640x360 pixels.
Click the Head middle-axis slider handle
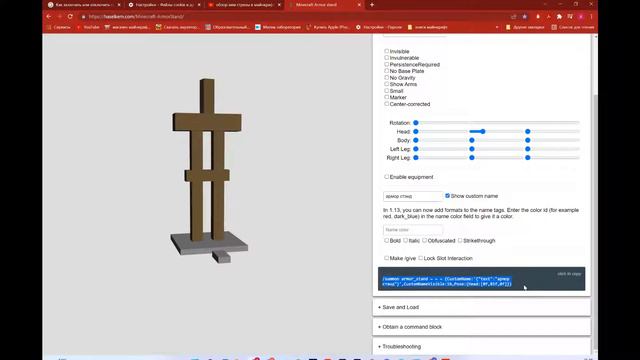click(483, 131)
